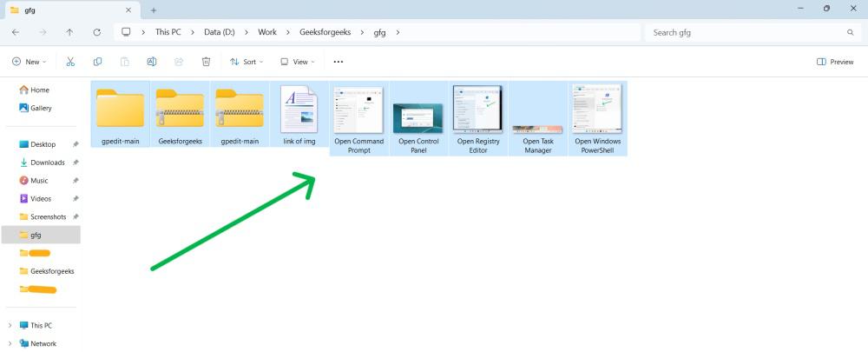Open Music in quick access

pos(34,181)
